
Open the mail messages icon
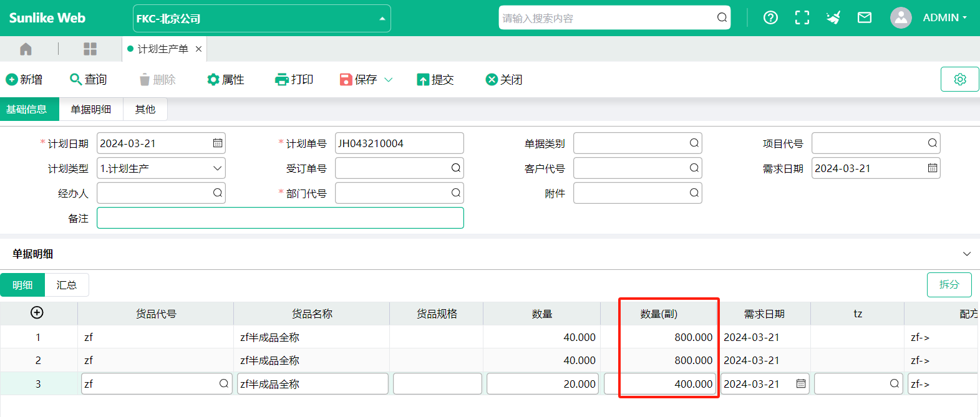tap(864, 17)
